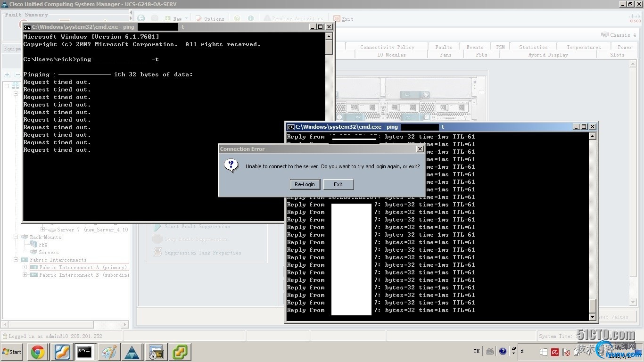Image resolution: width=644 pixels, height=362 pixels.
Task: Close the Connection Error dialog
Action: pyautogui.click(x=420, y=149)
